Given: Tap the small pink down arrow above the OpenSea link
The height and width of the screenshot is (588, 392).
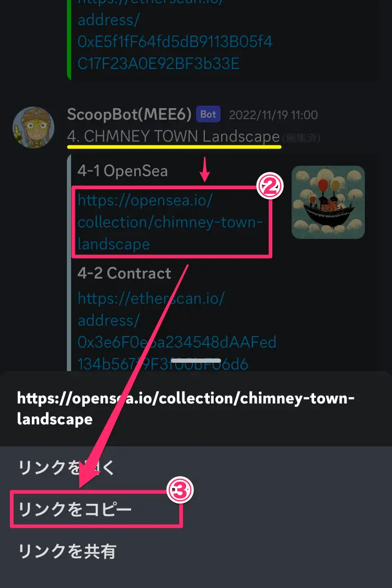Looking at the screenshot, I should [x=204, y=169].
